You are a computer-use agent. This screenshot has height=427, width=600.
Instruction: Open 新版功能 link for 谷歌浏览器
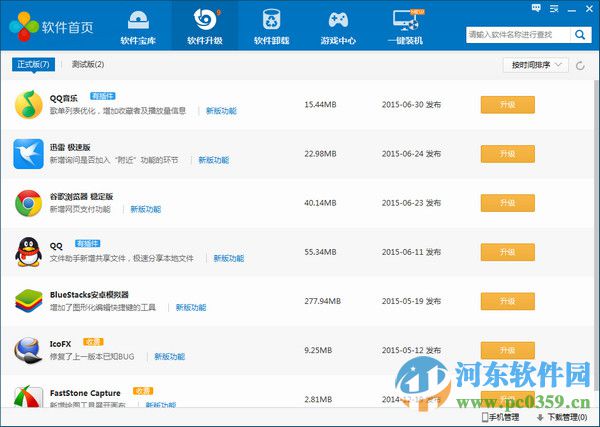[145, 209]
